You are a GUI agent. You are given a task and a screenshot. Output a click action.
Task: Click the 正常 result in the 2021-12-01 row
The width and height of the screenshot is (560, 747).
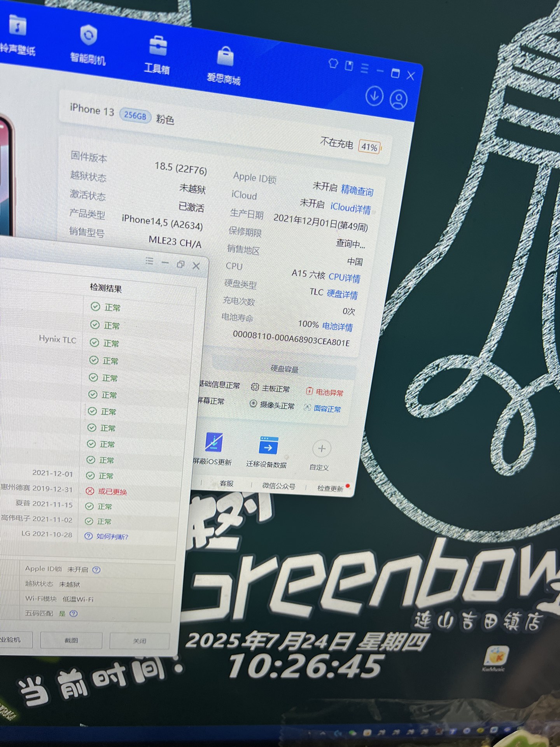pyautogui.click(x=100, y=476)
